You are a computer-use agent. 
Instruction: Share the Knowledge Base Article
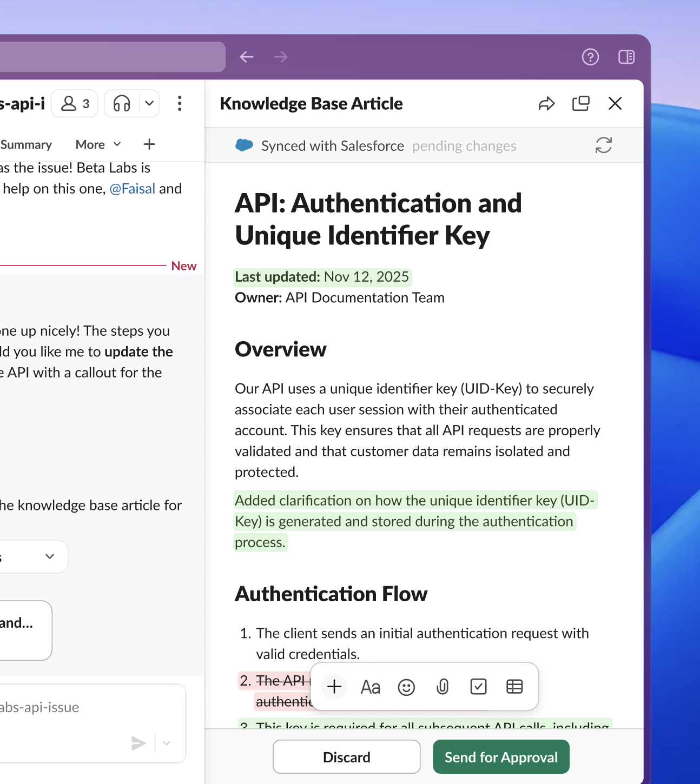547,103
